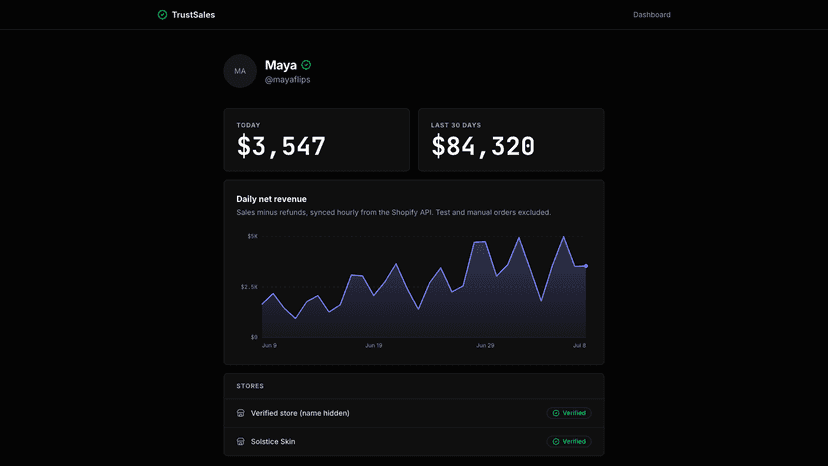Click Verified badge for Solstice Skin
This screenshot has height=466, width=828.
[569, 442]
